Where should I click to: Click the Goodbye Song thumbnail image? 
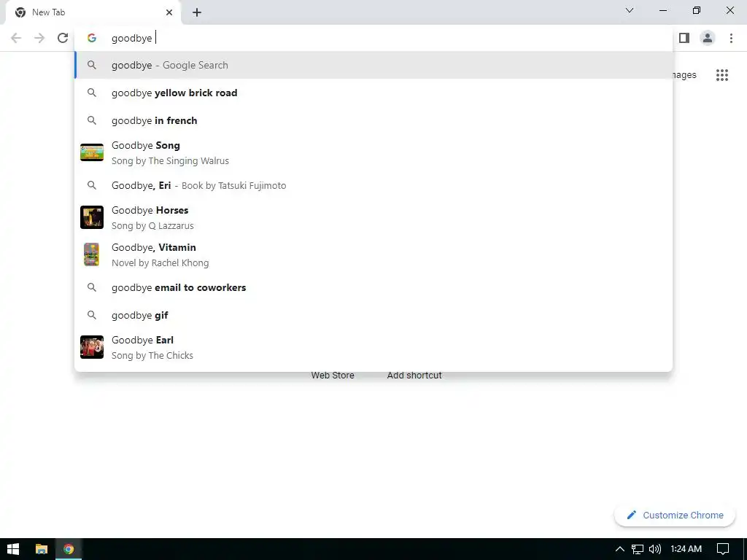92,152
